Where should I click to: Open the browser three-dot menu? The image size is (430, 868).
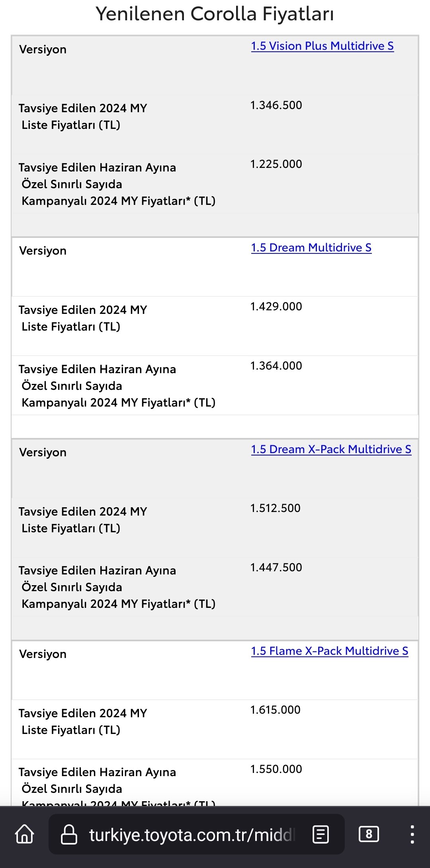click(x=412, y=834)
